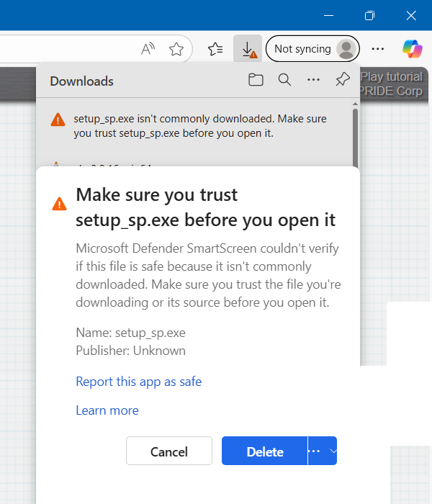Open the Learn more link
The height and width of the screenshot is (504, 432).
coord(107,410)
